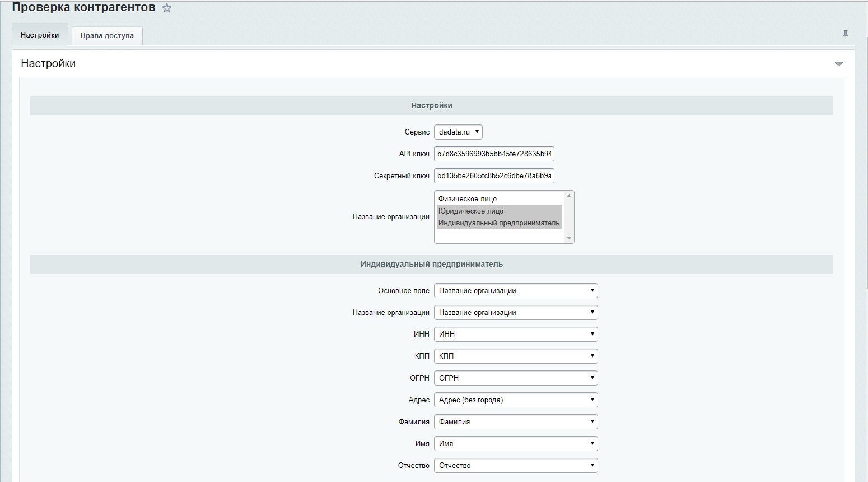Focus the Секретный ключ input field
Screen dimensions: 868x482
494,176
